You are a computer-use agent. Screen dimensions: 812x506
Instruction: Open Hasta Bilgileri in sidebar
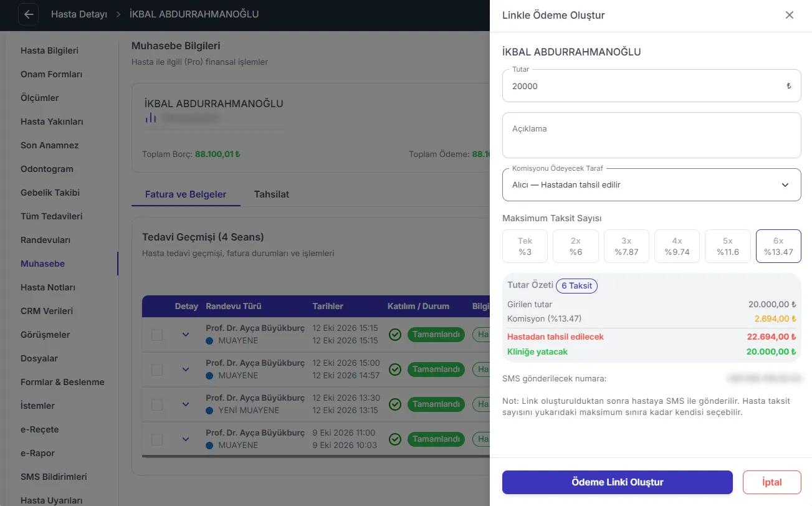pos(49,50)
